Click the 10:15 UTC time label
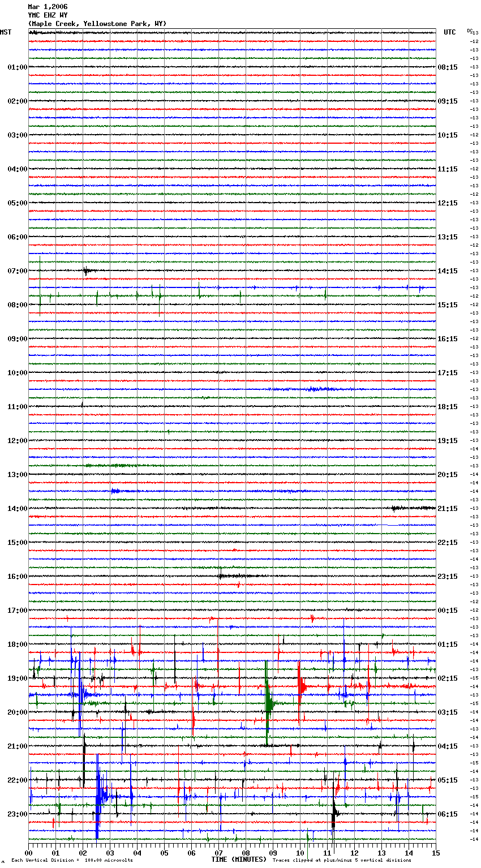 (x=448, y=135)
